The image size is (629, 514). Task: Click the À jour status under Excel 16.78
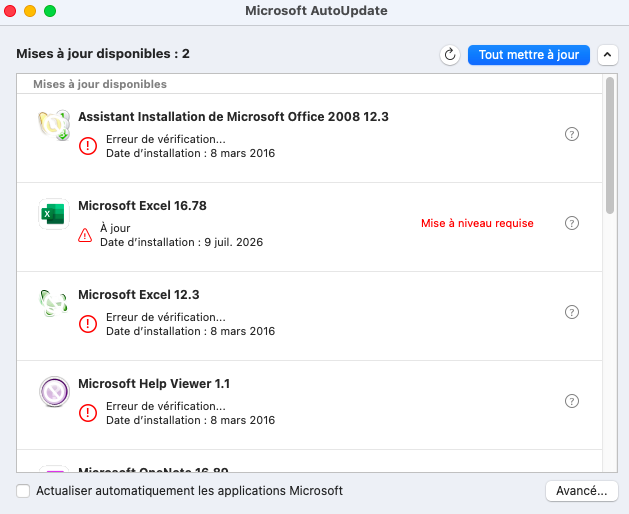coord(115,228)
